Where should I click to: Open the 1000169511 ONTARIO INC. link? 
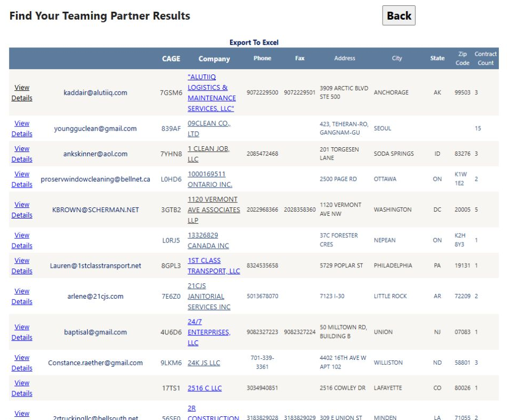click(x=210, y=179)
